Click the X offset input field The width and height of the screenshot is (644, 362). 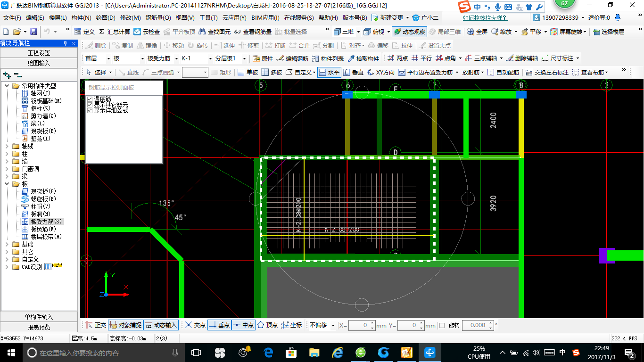pos(362,325)
